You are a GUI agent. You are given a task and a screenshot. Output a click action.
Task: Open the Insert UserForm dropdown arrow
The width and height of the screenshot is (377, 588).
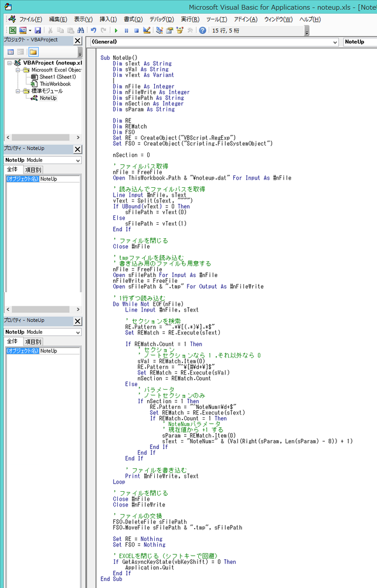(29, 31)
